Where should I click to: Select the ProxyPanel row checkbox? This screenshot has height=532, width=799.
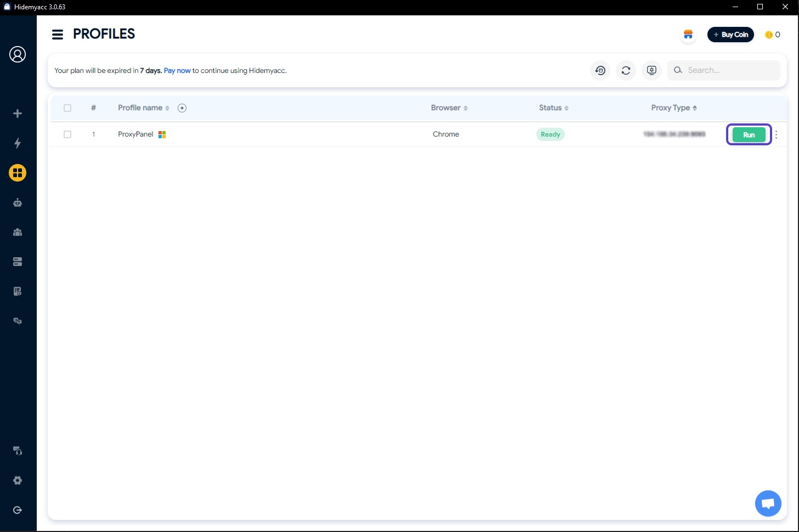point(67,134)
